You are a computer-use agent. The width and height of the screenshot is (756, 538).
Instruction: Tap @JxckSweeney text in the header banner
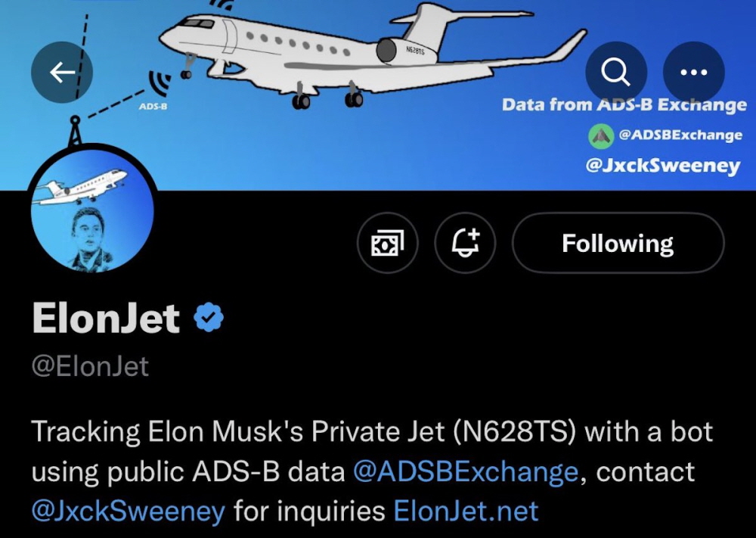click(662, 164)
